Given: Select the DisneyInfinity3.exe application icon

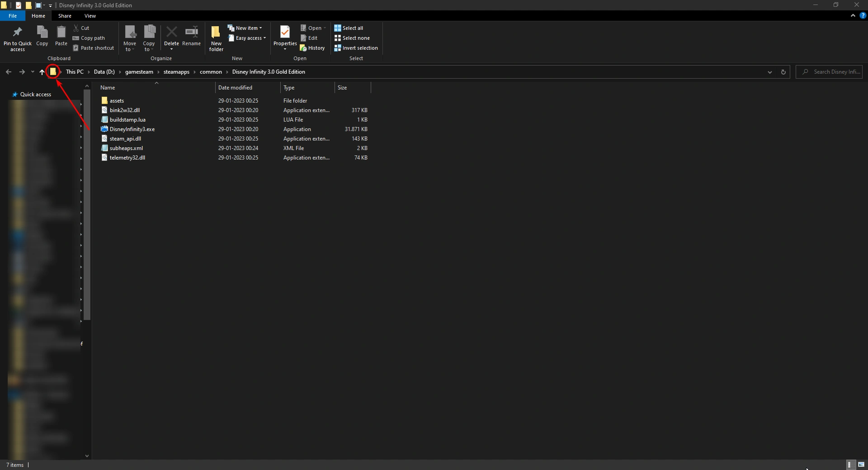Looking at the screenshot, I should click(x=104, y=129).
